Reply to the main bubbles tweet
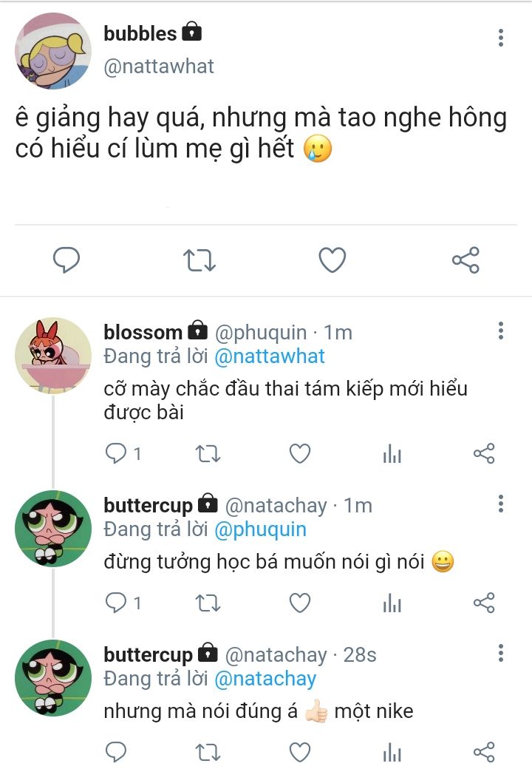Image resolution: width=532 pixels, height=769 pixels. click(x=66, y=260)
